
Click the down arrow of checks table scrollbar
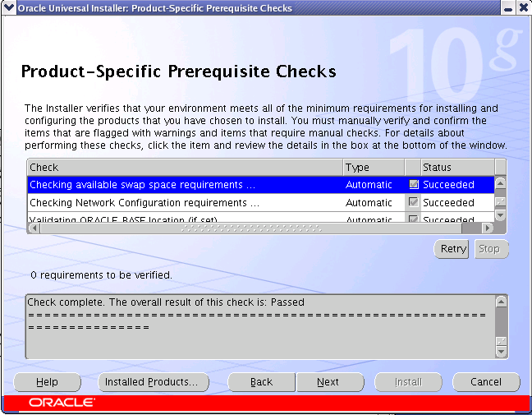point(501,215)
